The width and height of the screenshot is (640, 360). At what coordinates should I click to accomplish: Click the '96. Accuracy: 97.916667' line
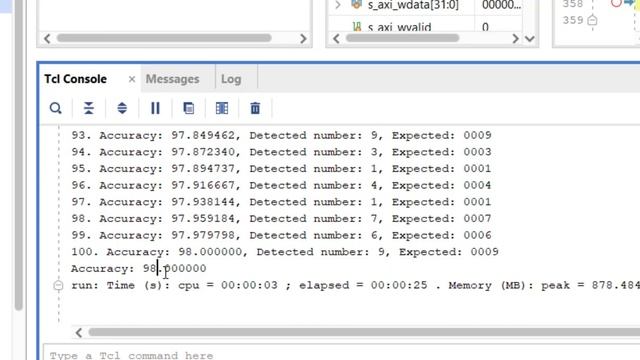click(282, 185)
